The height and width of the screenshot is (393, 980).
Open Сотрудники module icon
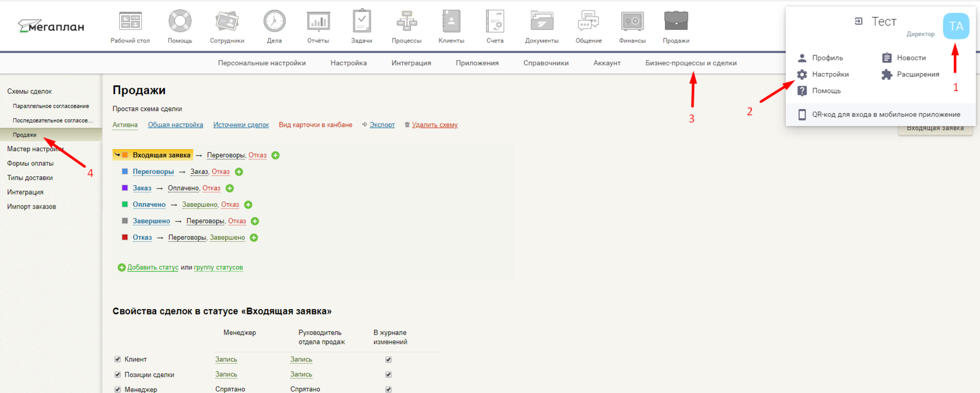pos(227,22)
